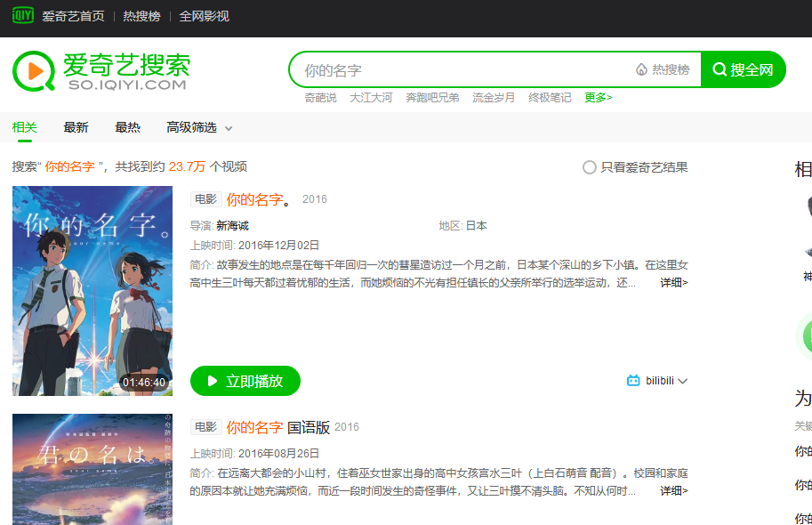Click the flame icon beside 热搜榜
Screen dimensions: 812x525
[641, 69]
